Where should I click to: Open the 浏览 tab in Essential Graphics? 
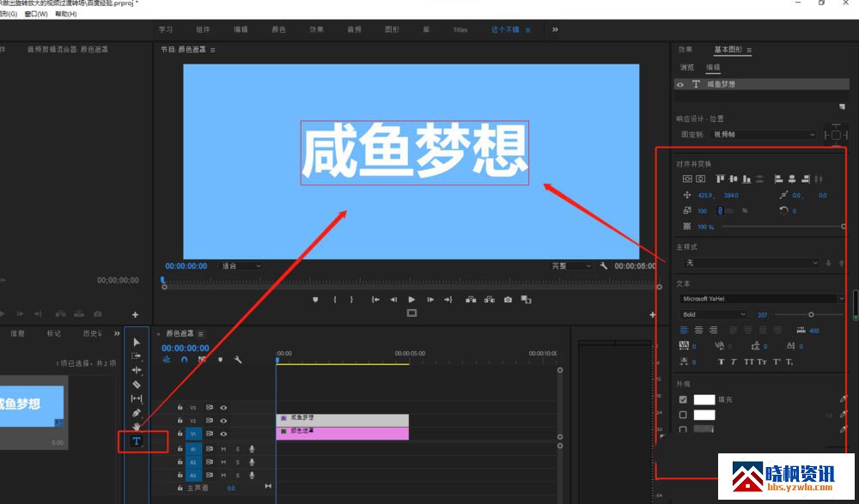[687, 67]
